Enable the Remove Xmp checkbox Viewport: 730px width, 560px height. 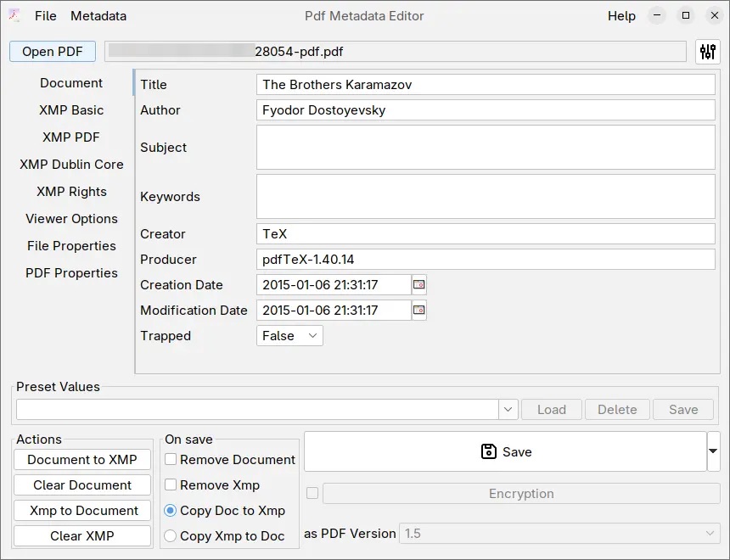[x=169, y=484]
